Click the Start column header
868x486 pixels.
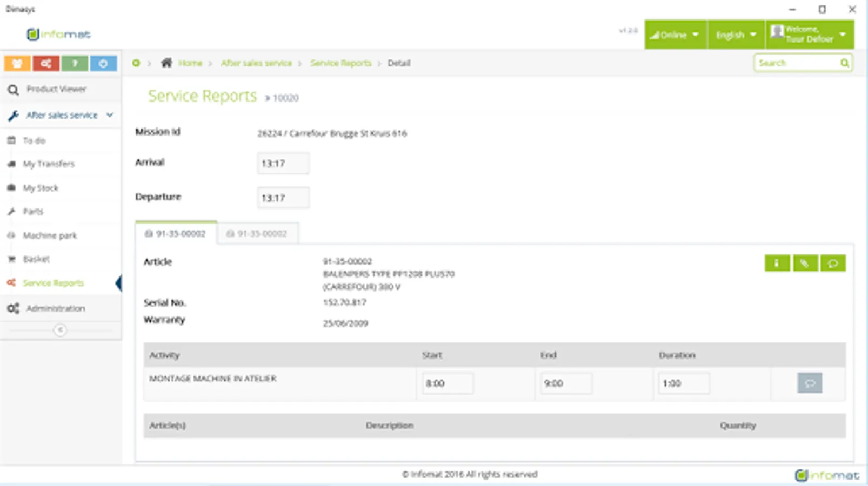pyautogui.click(x=432, y=355)
